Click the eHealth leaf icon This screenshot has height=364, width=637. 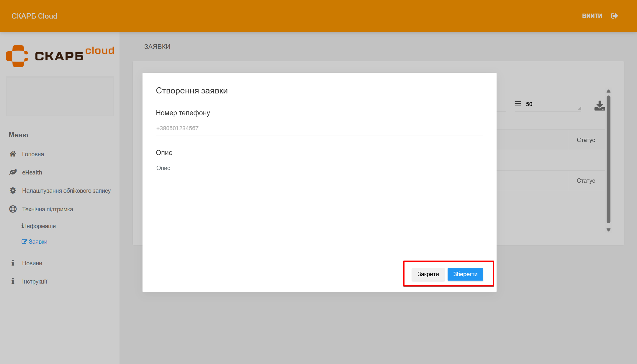point(13,172)
